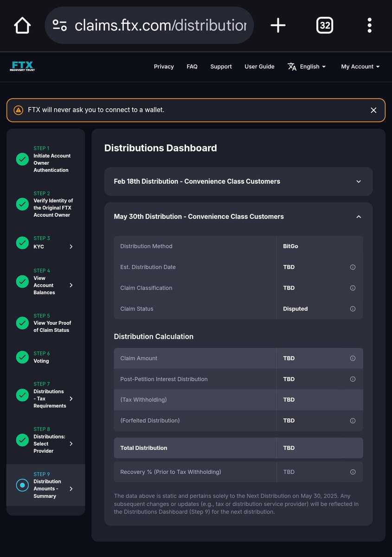Click the Recovery % (Prior to Tax Withholding) label
This screenshot has width=392, height=557.
tap(171, 472)
